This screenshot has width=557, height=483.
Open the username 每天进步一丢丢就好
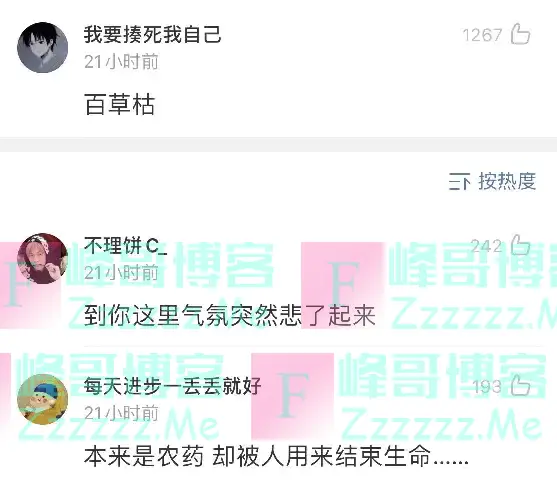point(173,386)
